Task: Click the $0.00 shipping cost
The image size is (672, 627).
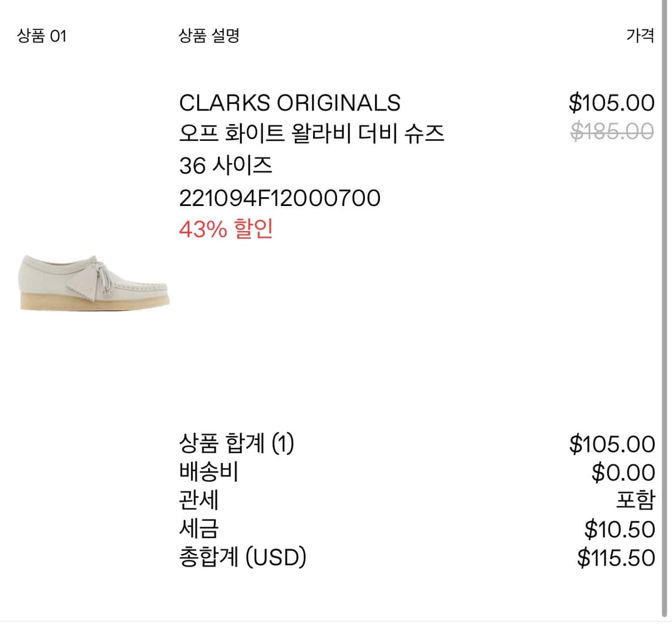Action: pos(623,473)
